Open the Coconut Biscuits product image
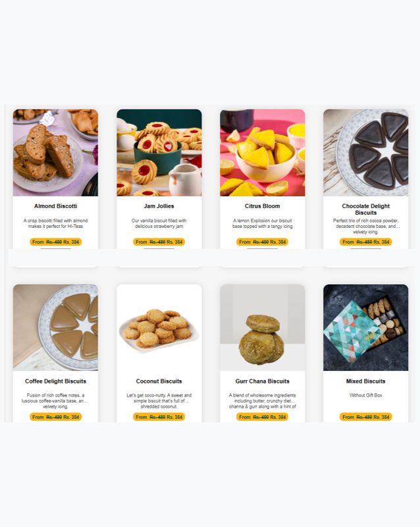Screen dimensions: 420x527 159,327
